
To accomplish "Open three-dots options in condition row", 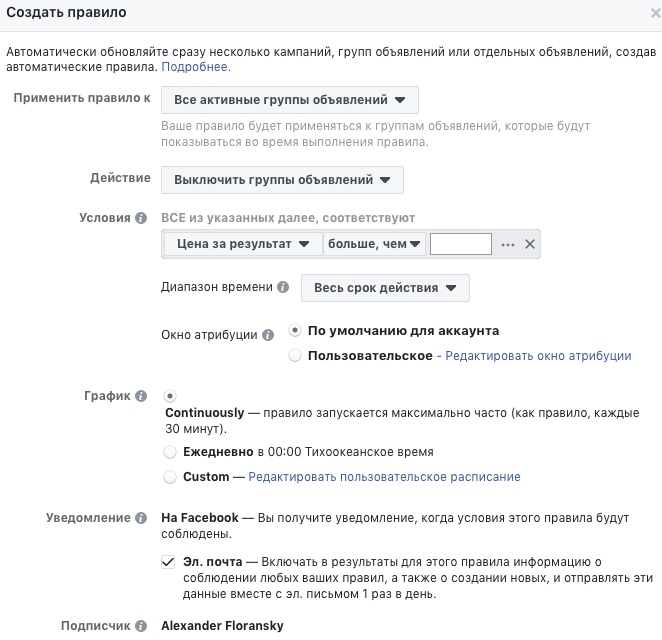I will pos(507,244).
